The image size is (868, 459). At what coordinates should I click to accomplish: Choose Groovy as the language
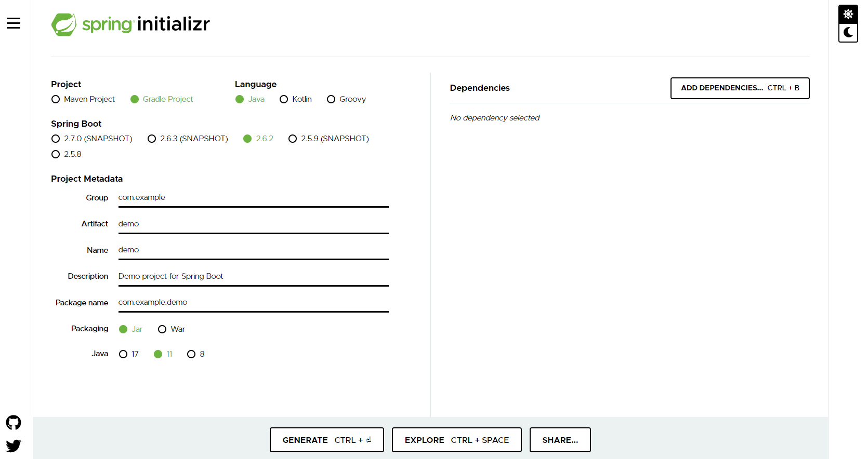[x=346, y=99]
